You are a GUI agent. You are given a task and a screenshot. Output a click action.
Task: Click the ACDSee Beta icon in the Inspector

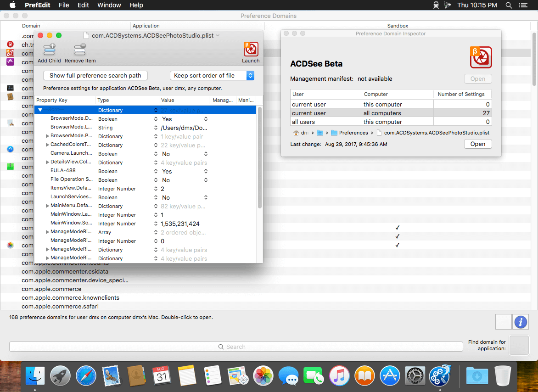click(481, 57)
